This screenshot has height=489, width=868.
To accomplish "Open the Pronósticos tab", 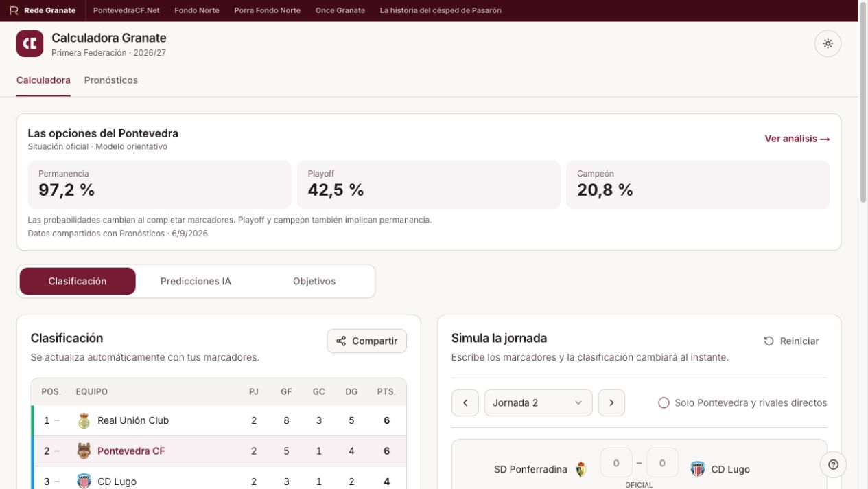I will coord(111,80).
